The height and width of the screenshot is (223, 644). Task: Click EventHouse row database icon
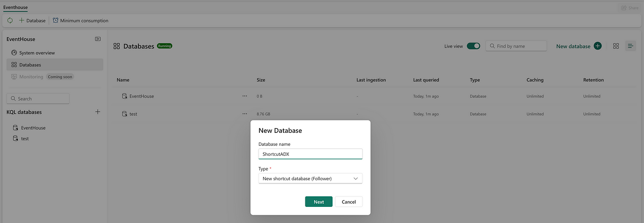click(124, 96)
